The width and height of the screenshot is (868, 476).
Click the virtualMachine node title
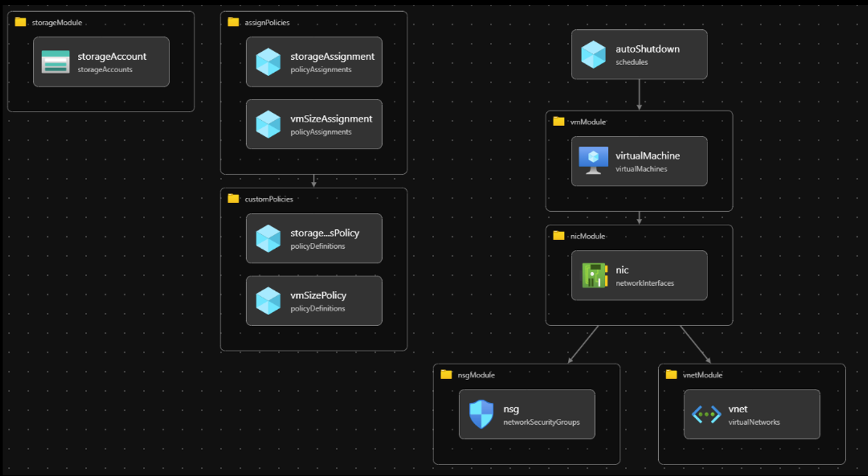647,156
